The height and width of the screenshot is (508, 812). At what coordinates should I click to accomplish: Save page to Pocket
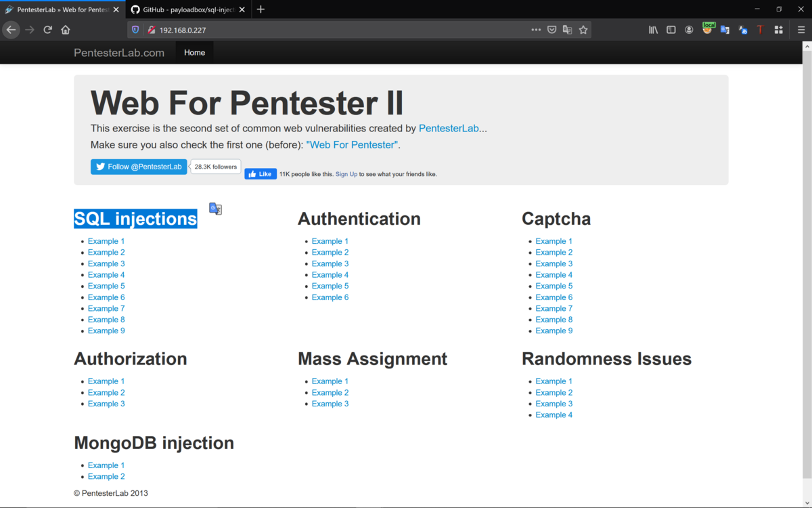click(x=552, y=30)
